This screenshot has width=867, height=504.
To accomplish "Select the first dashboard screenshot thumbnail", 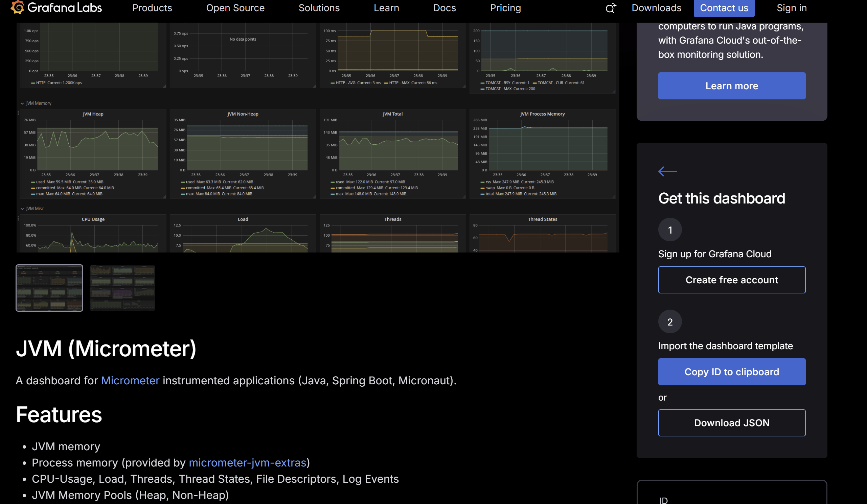I will [x=49, y=288].
